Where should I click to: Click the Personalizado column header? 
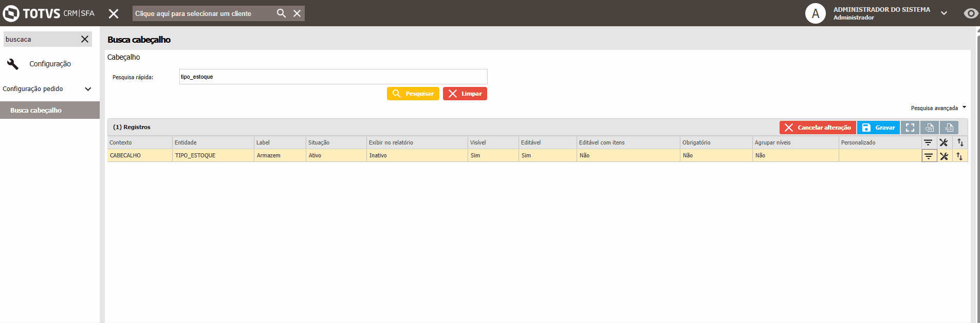coord(880,142)
